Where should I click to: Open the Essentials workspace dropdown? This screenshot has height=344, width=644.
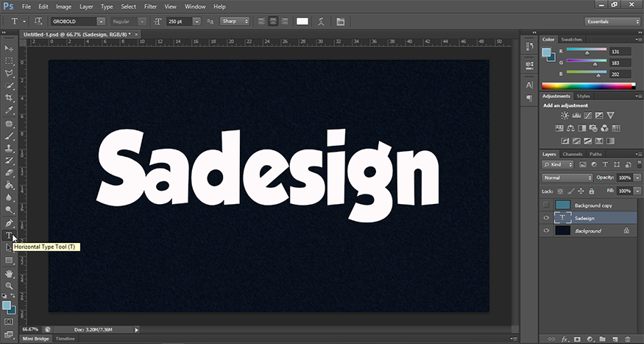612,21
